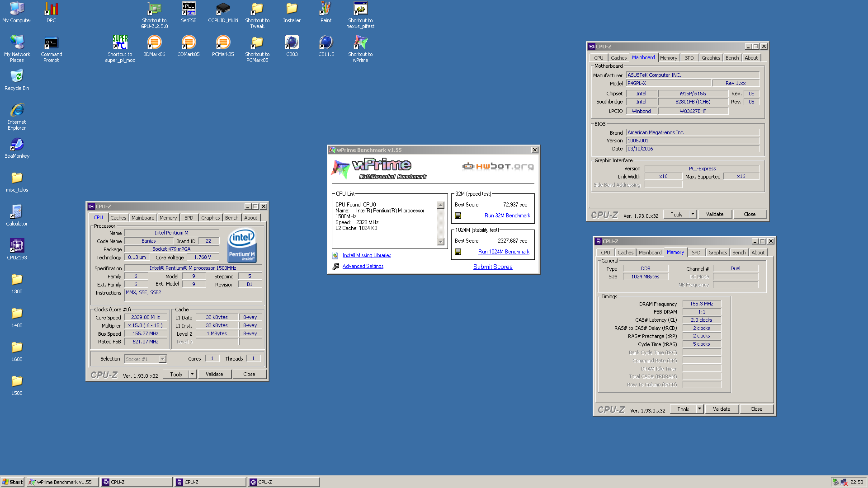Screen dimensions: 868x488
Task: Open hexus_pifast shortcut icon
Action: [x=360, y=15]
